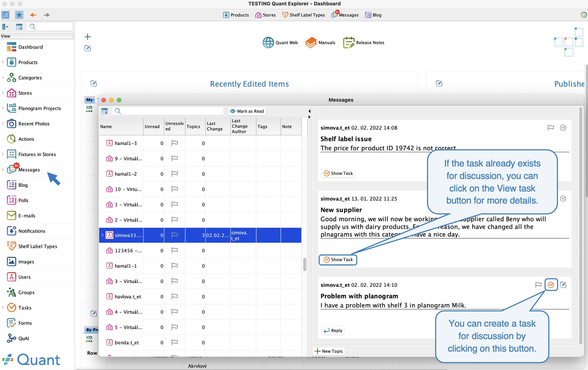Expand the Planogram Projects sidebar node
The width and height of the screenshot is (588, 370).
3,108
